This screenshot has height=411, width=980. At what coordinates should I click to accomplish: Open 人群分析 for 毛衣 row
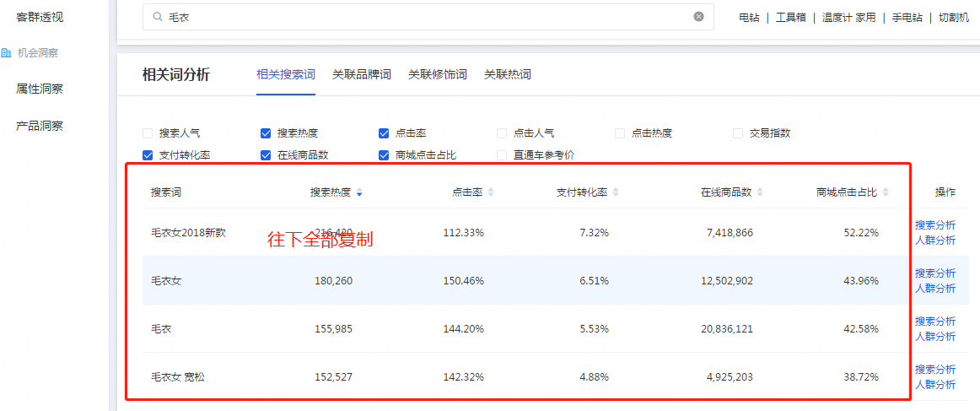click(935, 337)
